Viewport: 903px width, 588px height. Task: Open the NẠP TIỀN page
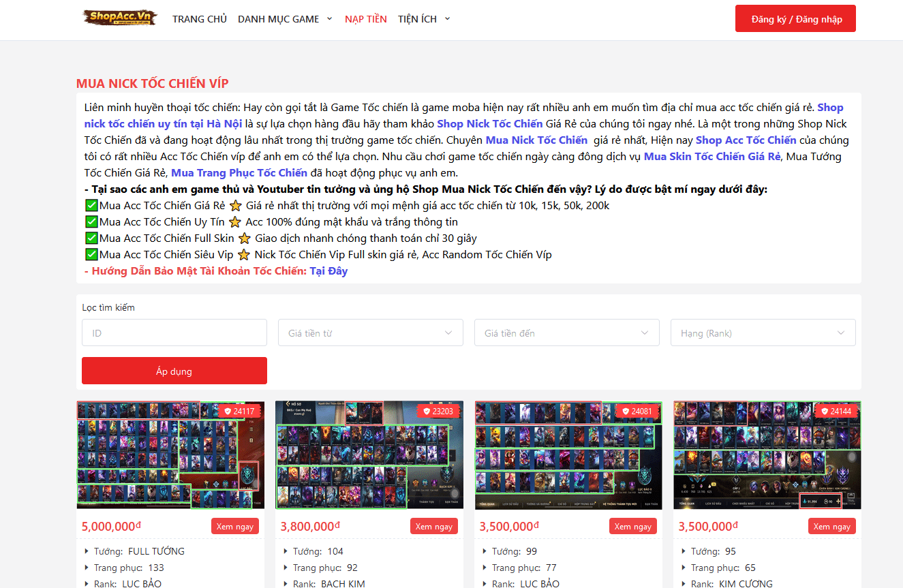[366, 19]
